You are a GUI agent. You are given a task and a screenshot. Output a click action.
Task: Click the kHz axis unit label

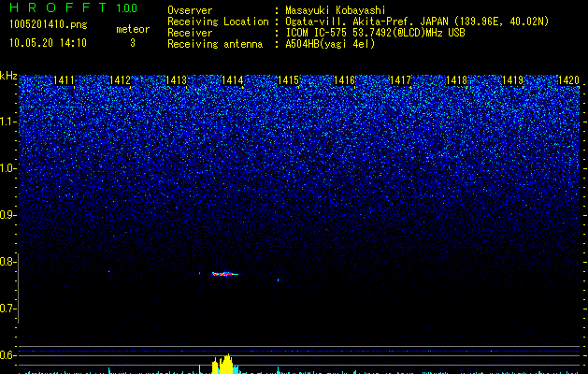pyautogui.click(x=8, y=76)
